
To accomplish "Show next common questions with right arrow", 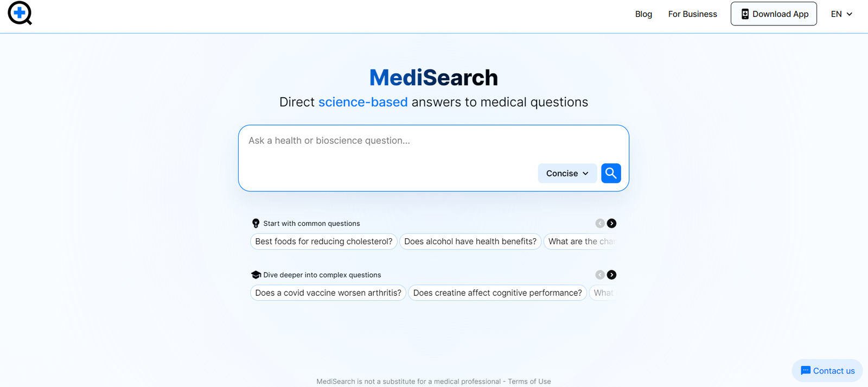I will [611, 224].
